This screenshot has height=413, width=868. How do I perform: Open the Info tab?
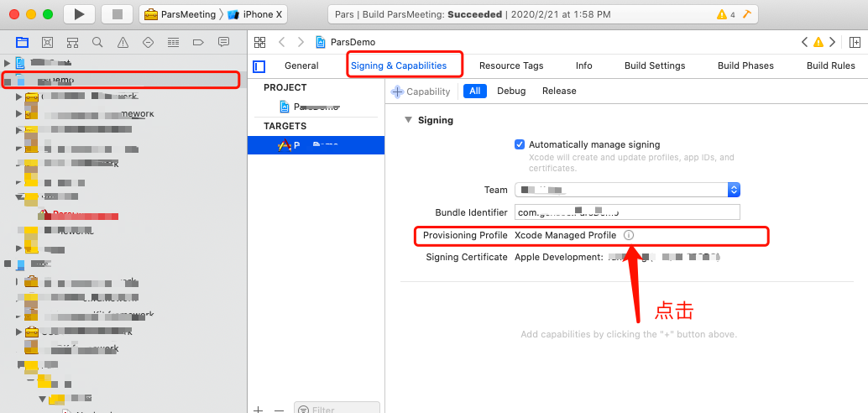(583, 65)
